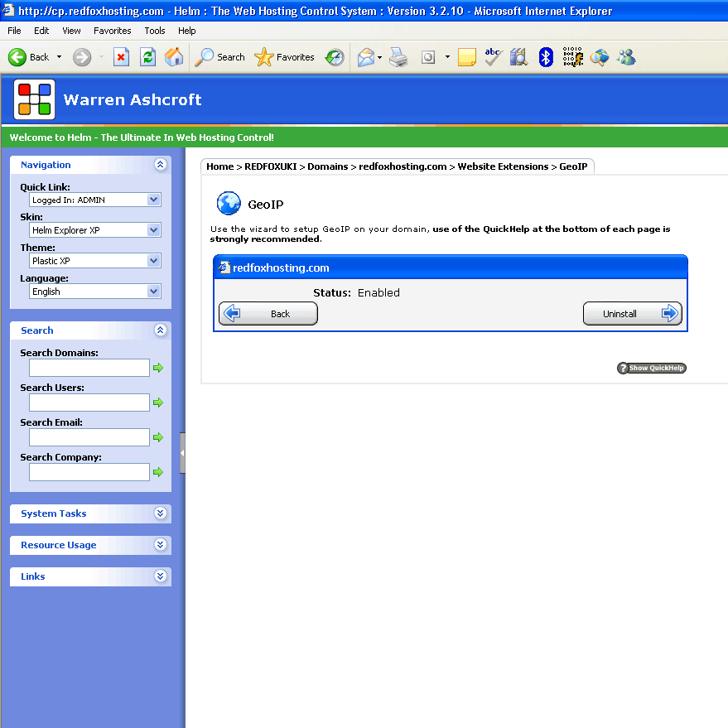Open the History clock icon
Image resolution: width=728 pixels, height=728 pixels.
pyautogui.click(x=335, y=57)
